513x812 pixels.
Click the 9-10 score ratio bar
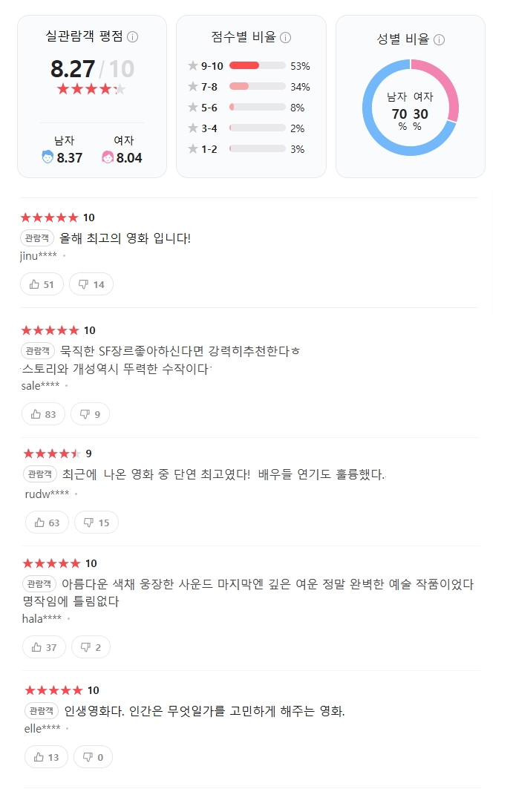coord(258,66)
